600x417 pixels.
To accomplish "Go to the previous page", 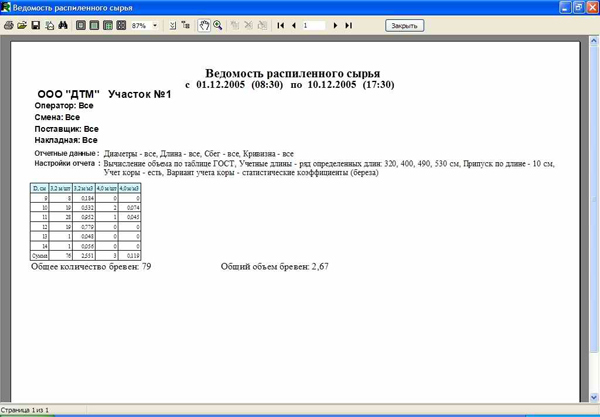I will [x=294, y=24].
